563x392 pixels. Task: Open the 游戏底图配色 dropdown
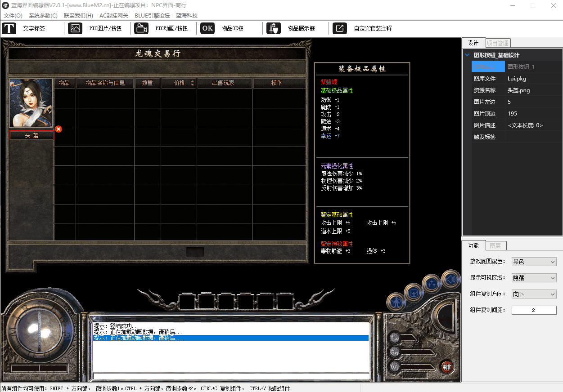click(x=534, y=262)
